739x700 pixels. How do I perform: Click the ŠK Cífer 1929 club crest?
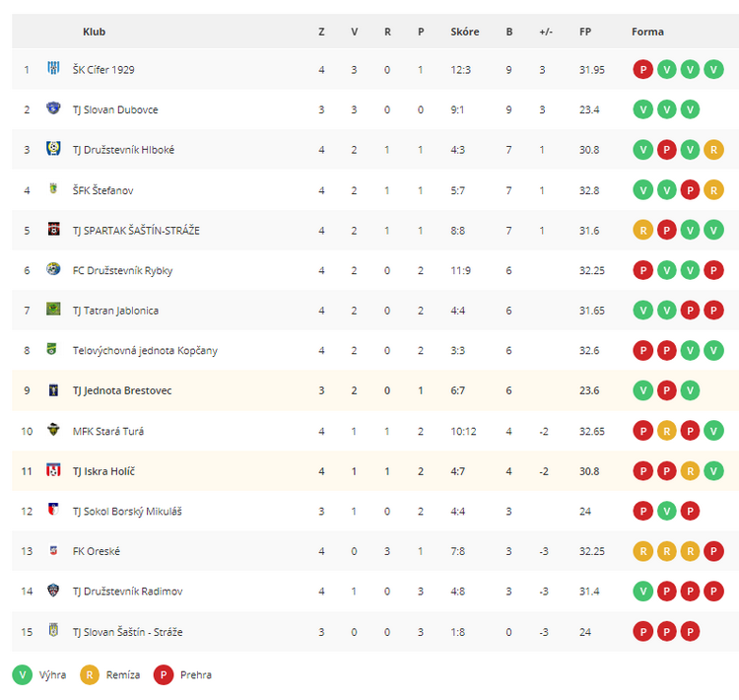(53, 68)
